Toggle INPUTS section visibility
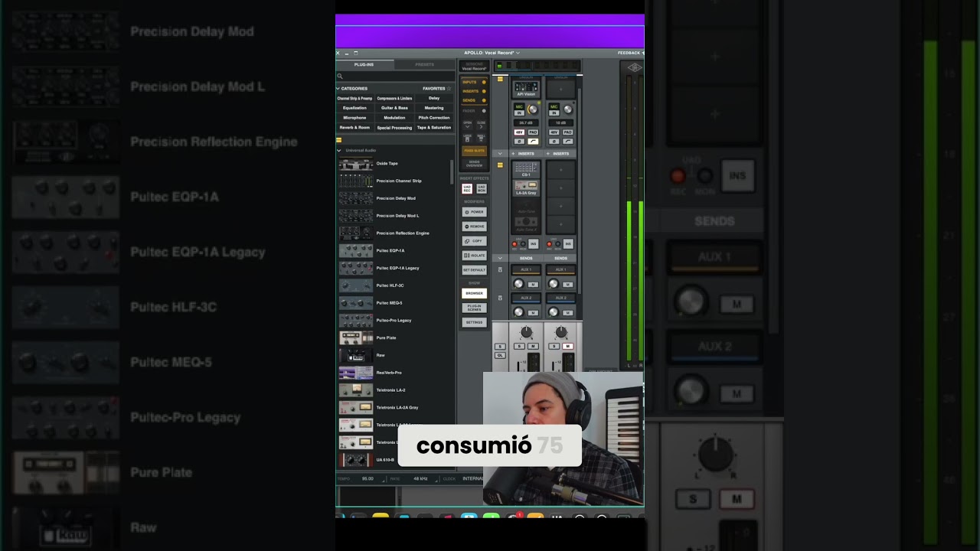 (474, 82)
